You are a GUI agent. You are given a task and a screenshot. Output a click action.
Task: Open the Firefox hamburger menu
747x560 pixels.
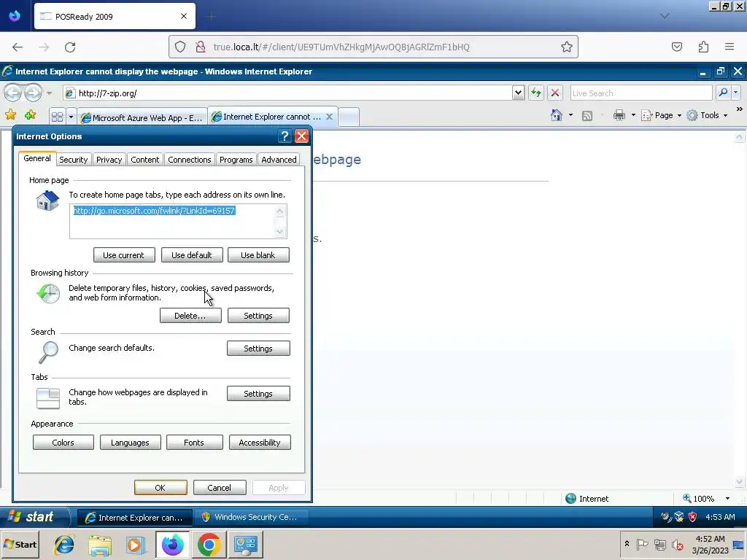coord(729,47)
